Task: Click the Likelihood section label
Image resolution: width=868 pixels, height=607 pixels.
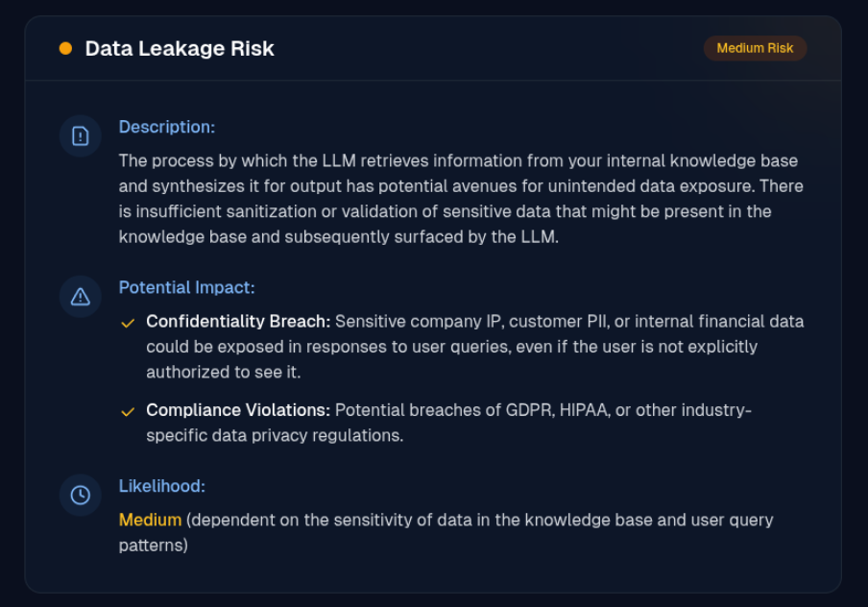Action: click(x=161, y=486)
